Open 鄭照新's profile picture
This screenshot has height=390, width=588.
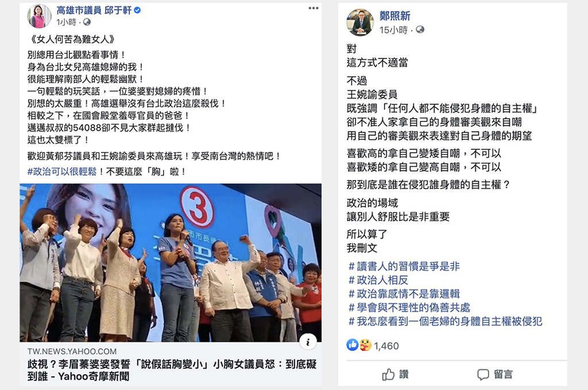(360, 22)
